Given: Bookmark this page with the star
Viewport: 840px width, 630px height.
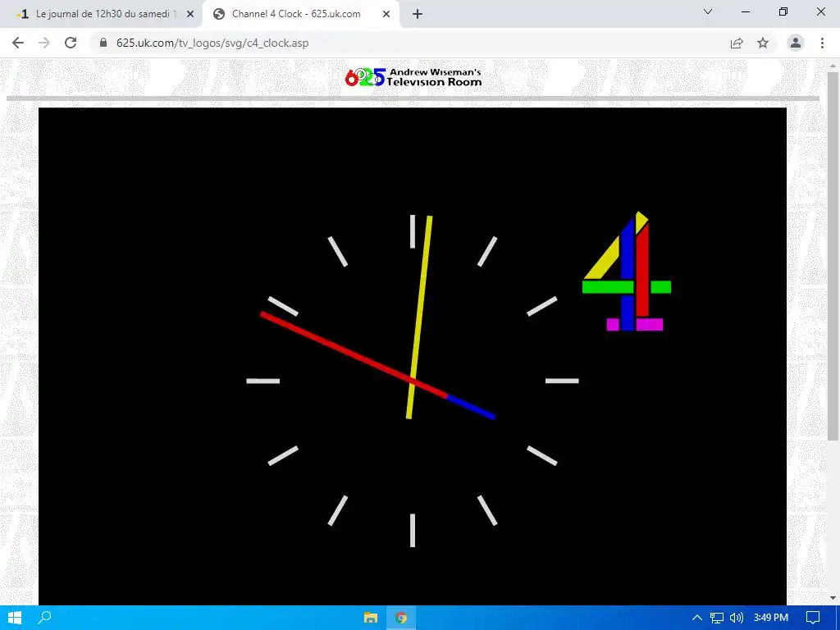Looking at the screenshot, I should click(763, 43).
